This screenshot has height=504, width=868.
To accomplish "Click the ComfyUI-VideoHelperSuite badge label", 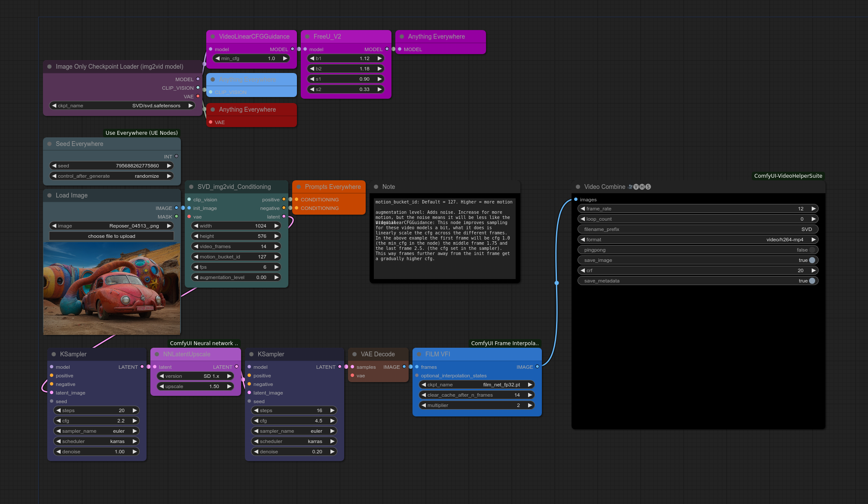I will coord(788,176).
